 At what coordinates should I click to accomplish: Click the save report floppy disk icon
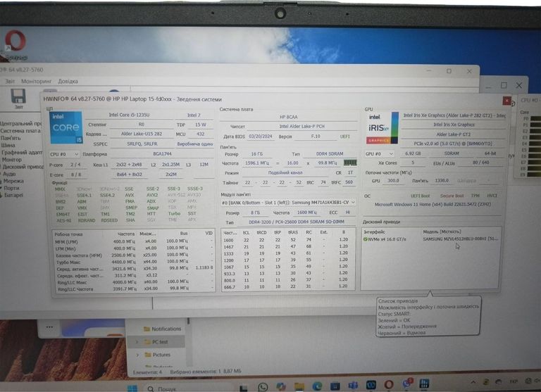[19, 97]
